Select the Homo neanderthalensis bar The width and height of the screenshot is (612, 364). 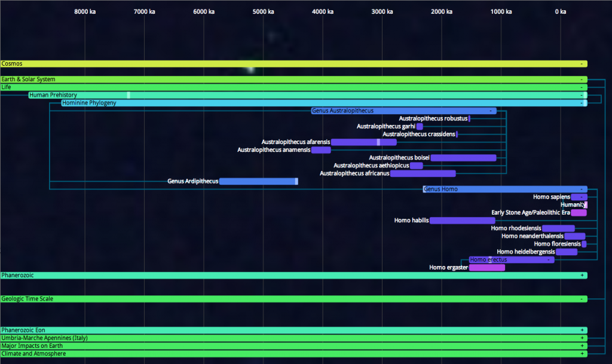coord(574,236)
